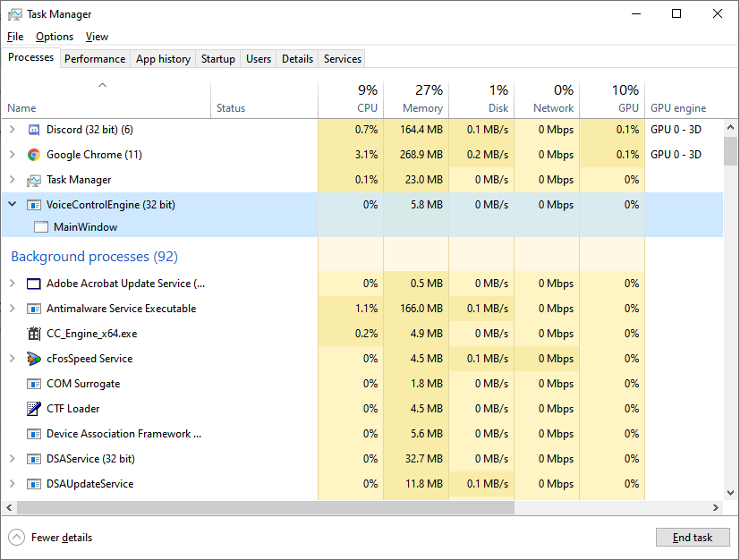740x560 pixels.
Task: Click the Adobe Acrobat Update Service icon
Action: coord(34,284)
